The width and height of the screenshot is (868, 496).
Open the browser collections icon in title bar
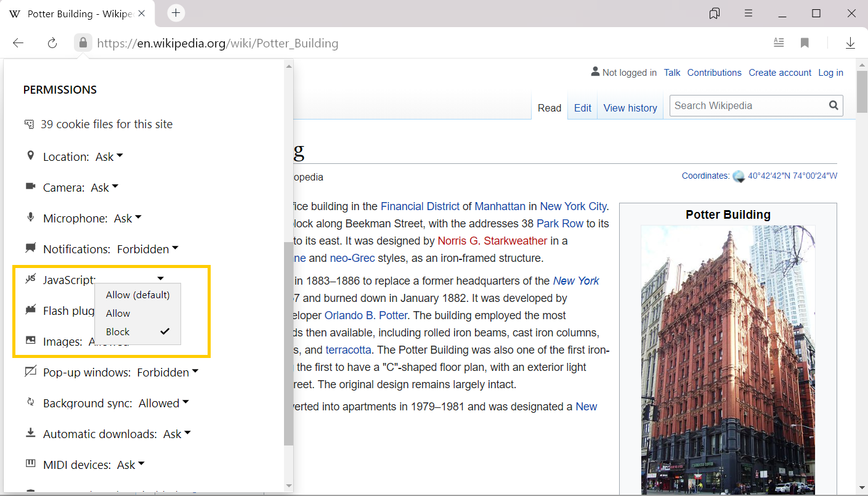pos(715,14)
